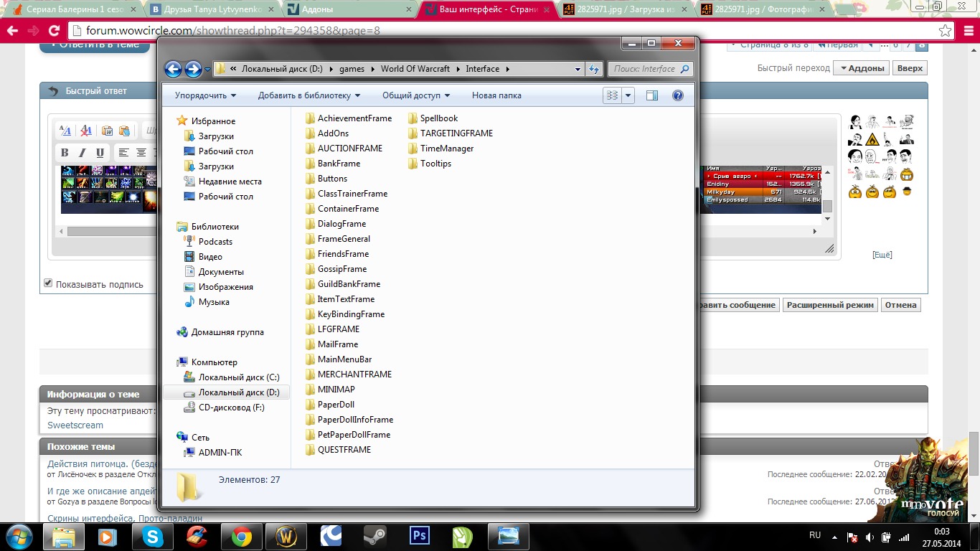The width and height of the screenshot is (980, 551).
Task: Open the Chrome menu
Action: pos(967,31)
